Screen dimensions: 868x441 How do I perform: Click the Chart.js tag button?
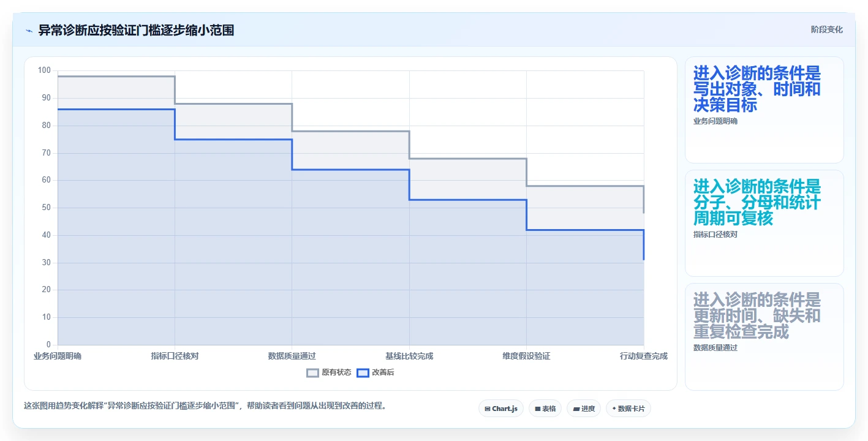(x=500, y=409)
